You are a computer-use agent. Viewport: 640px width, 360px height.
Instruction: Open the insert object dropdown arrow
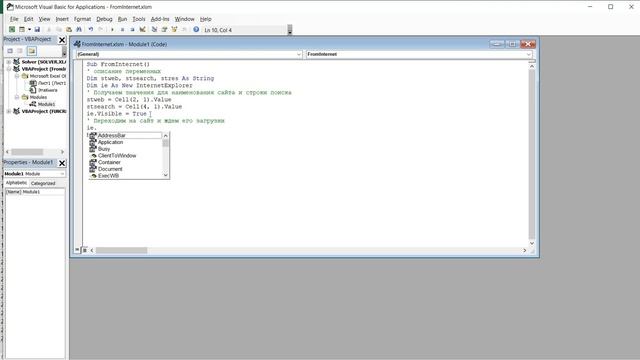click(x=29, y=29)
